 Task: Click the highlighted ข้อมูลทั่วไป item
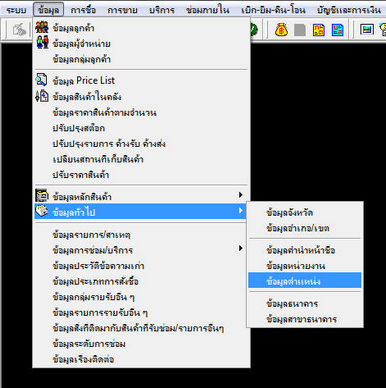[x=141, y=211]
